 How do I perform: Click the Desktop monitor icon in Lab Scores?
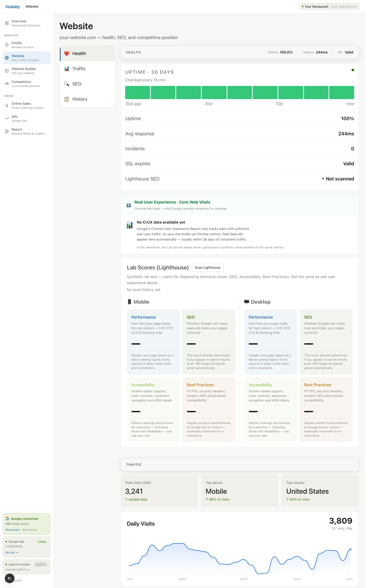tap(247, 302)
